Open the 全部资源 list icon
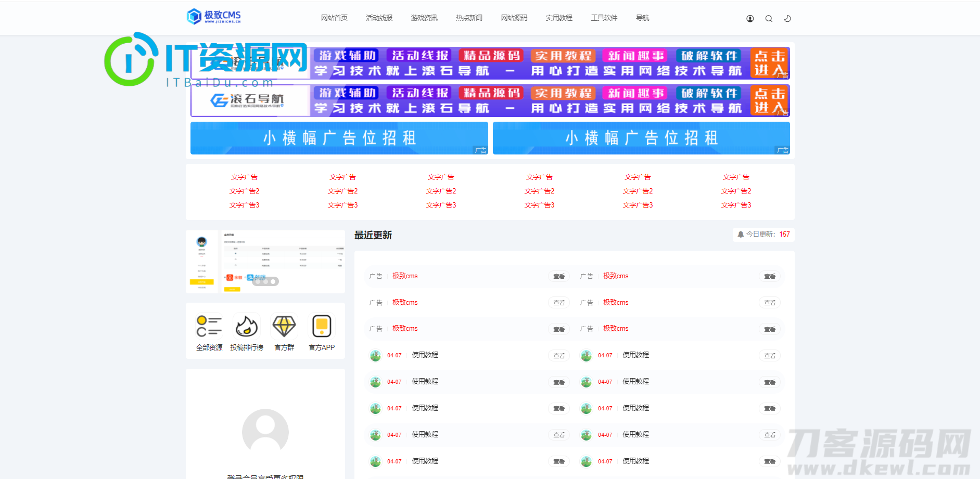980x479 pixels. [209, 326]
